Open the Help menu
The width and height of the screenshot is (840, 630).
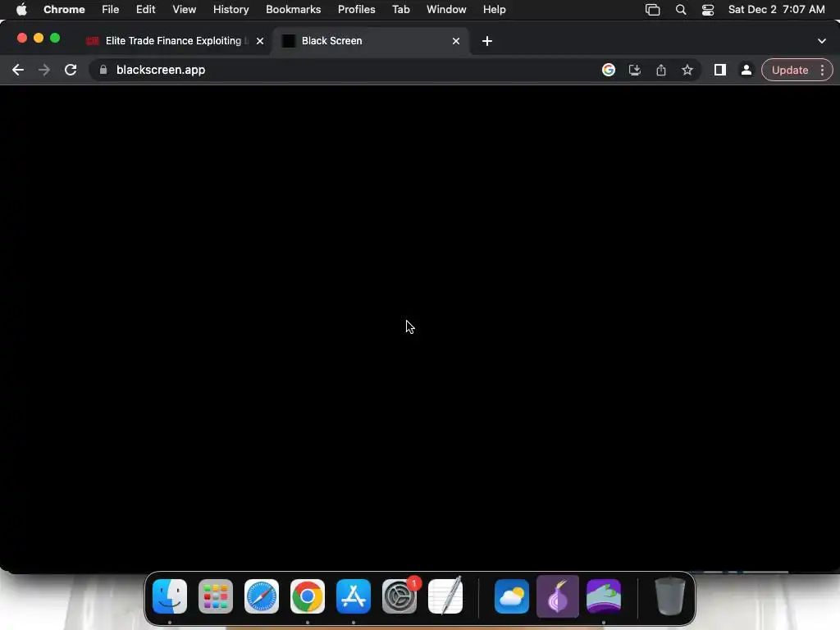coord(495,10)
